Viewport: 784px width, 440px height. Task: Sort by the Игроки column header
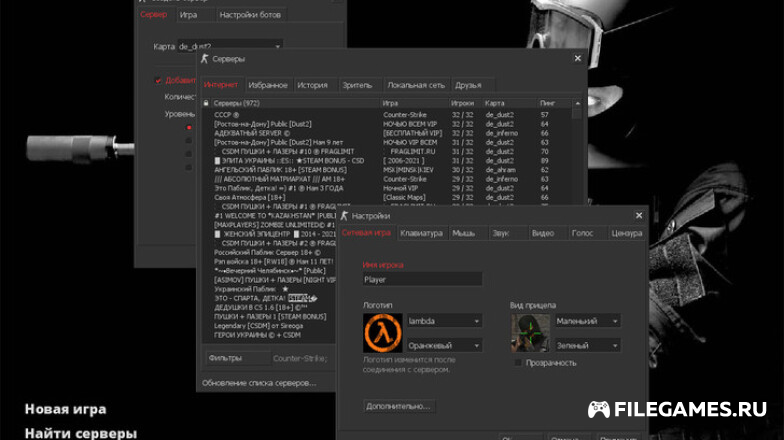[465, 103]
